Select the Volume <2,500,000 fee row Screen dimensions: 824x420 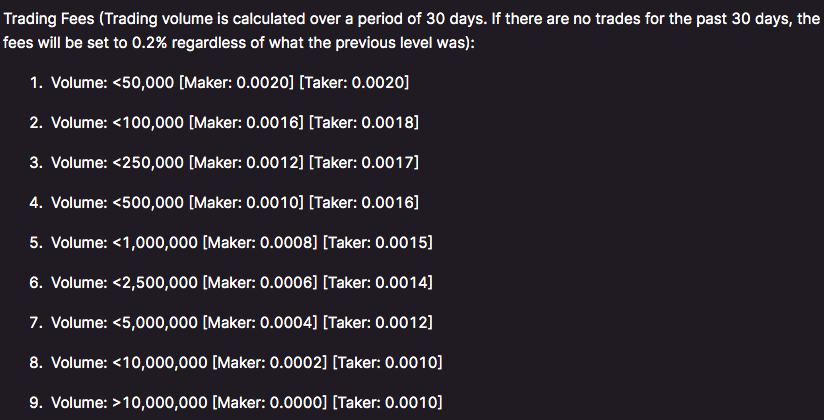[231, 282]
